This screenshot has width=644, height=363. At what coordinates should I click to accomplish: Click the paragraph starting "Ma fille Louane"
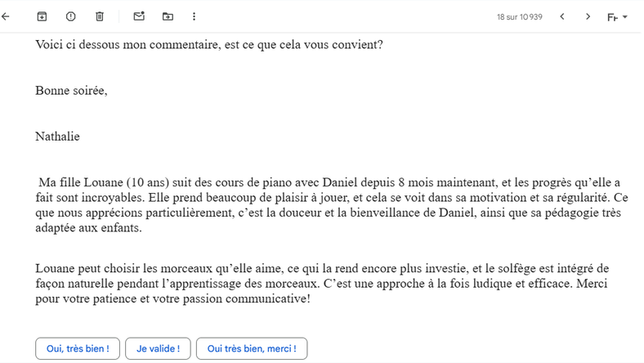(332, 205)
